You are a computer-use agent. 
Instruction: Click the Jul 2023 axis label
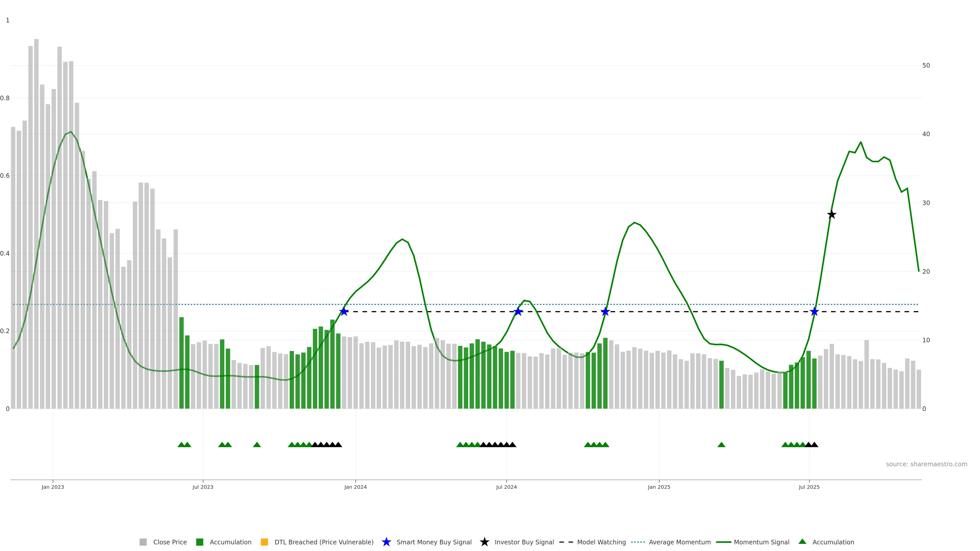click(203, 487)
